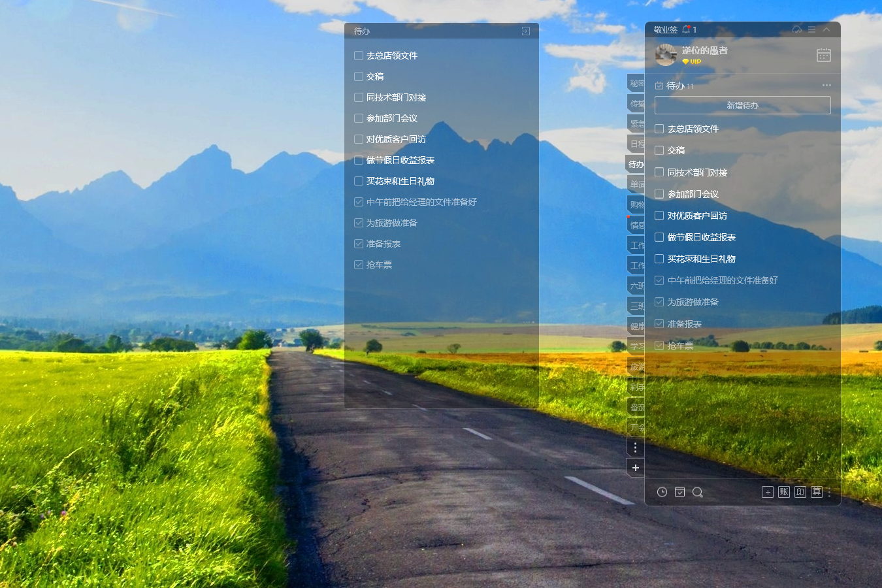The height and width of the screenshot is (588, 882).
Task: Check 去总店领文件 in the floating 待办 window
Action: point(359,56)
